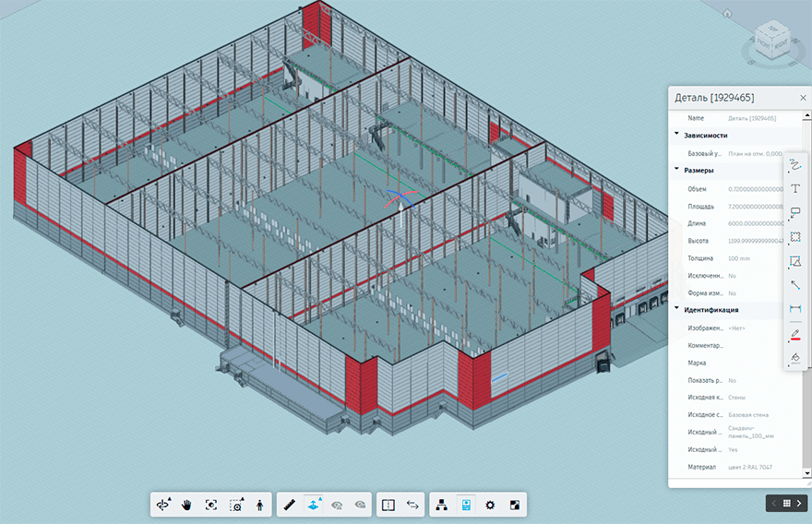
Task: Select the Zoom window tool
Action: [x=236, y=505]
